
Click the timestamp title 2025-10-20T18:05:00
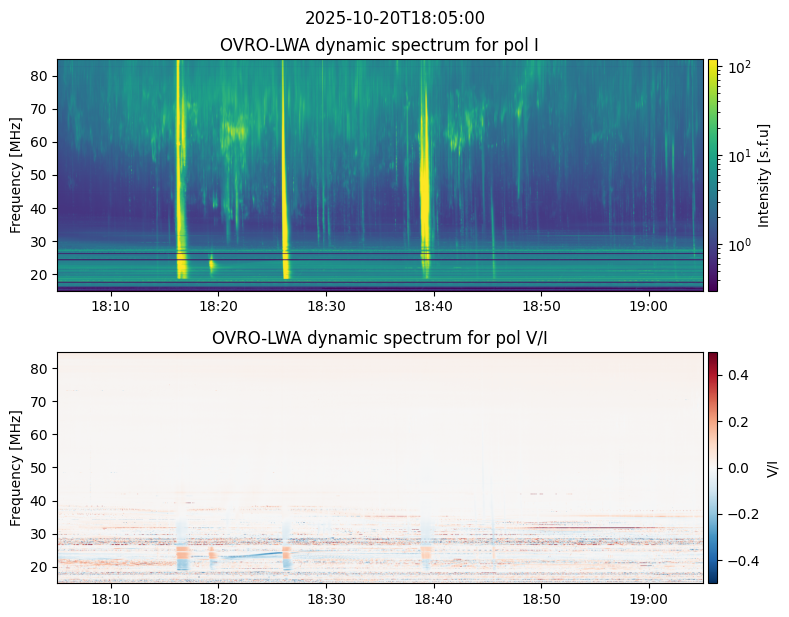pos(394,18)
